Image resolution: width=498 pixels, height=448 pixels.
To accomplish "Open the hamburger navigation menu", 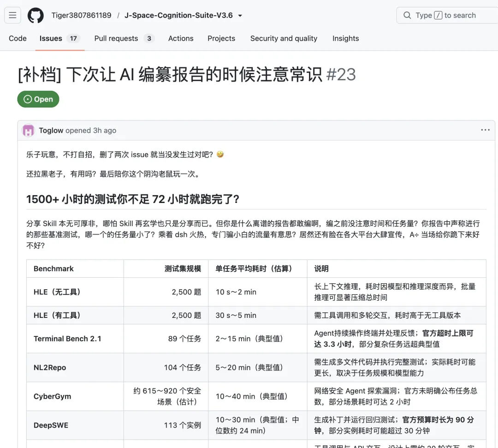I will point(12,15).
